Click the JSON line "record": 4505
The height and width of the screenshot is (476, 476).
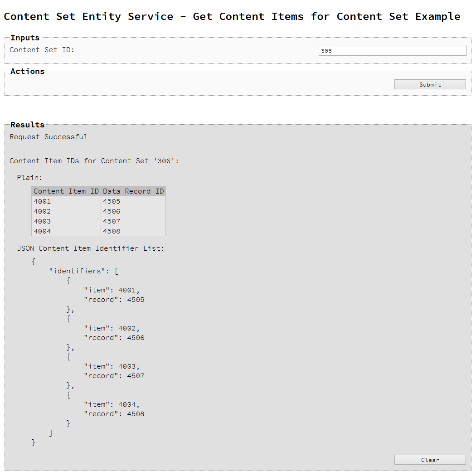(114, 300)
